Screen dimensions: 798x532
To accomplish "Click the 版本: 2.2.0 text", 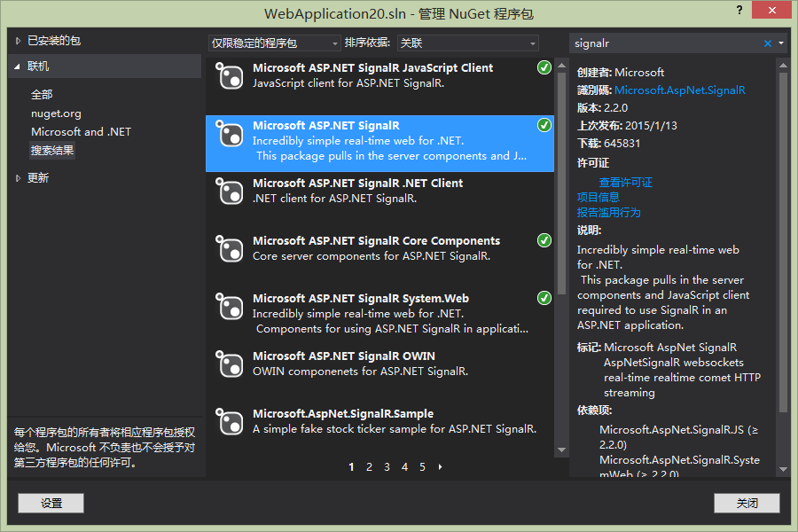I will click(x=602, y=108).
